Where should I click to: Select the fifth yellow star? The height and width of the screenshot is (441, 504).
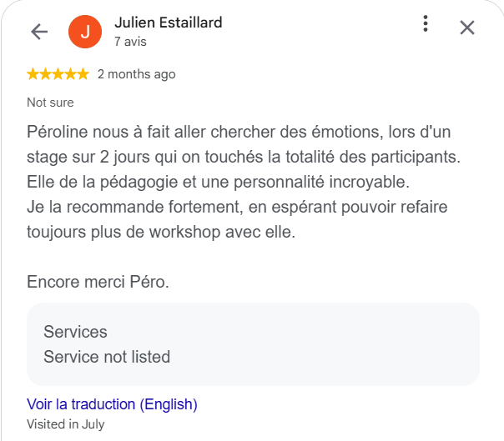tap(83, 74)
